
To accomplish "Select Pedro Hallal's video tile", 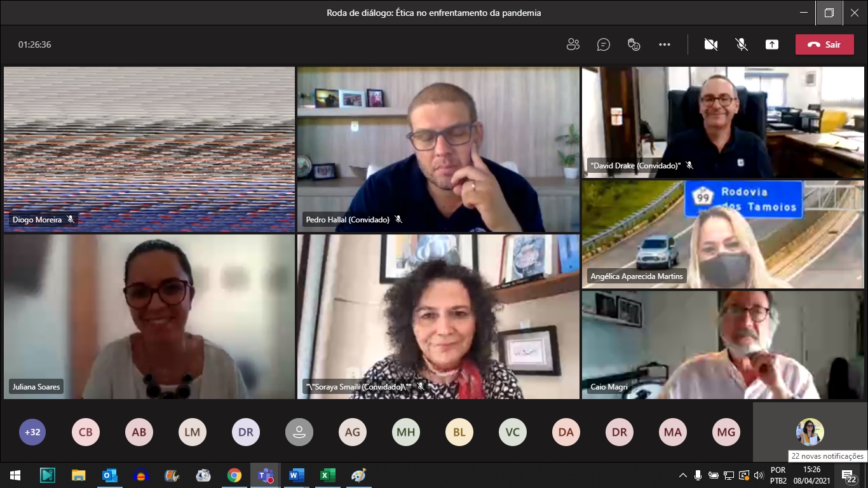I will pos(438,149).
